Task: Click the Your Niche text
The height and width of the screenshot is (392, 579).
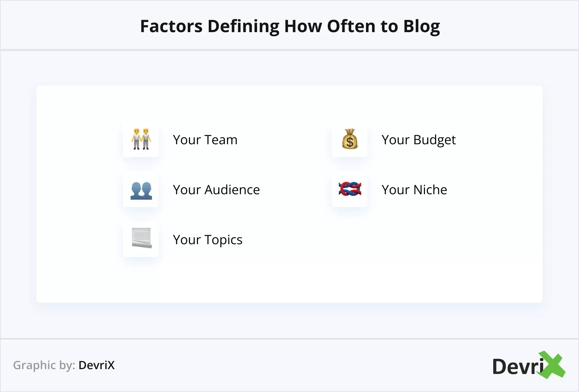Action: coord(414,190)
